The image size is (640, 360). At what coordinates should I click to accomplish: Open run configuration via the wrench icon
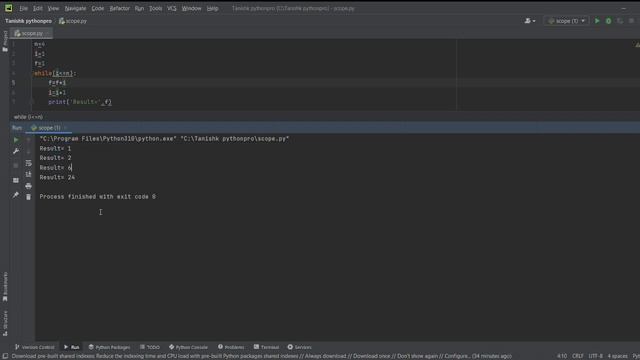pyautogui.click(x=16, y=151)
